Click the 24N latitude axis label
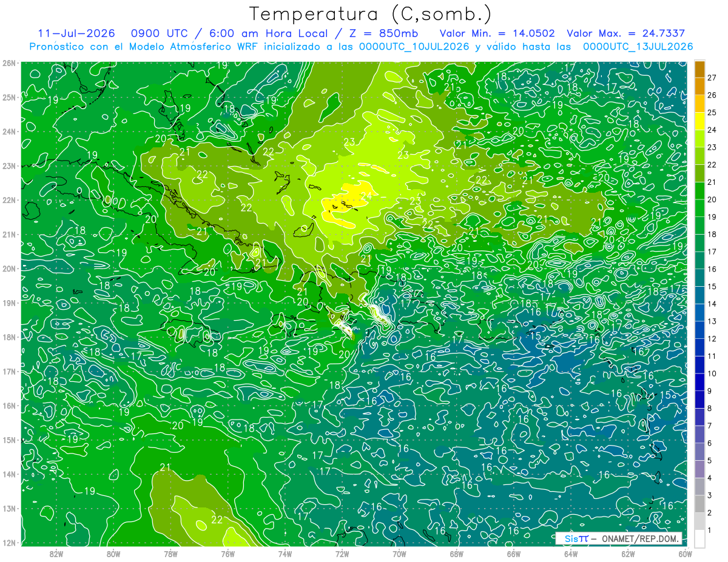 pos(9,132)
